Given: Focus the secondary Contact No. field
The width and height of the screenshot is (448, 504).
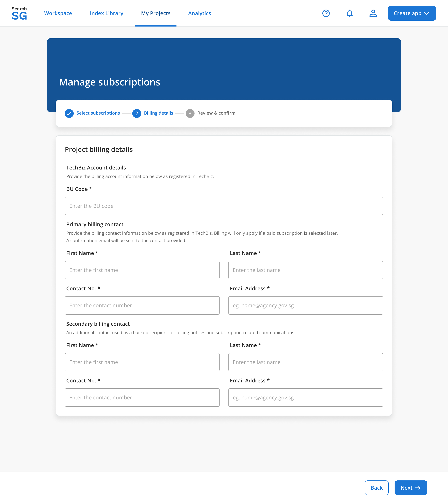Looking at the screenshot, I should pos(142,398).
